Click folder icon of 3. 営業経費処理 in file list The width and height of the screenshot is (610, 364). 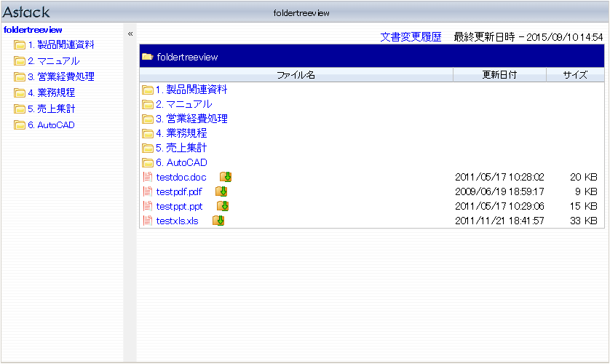148,119
